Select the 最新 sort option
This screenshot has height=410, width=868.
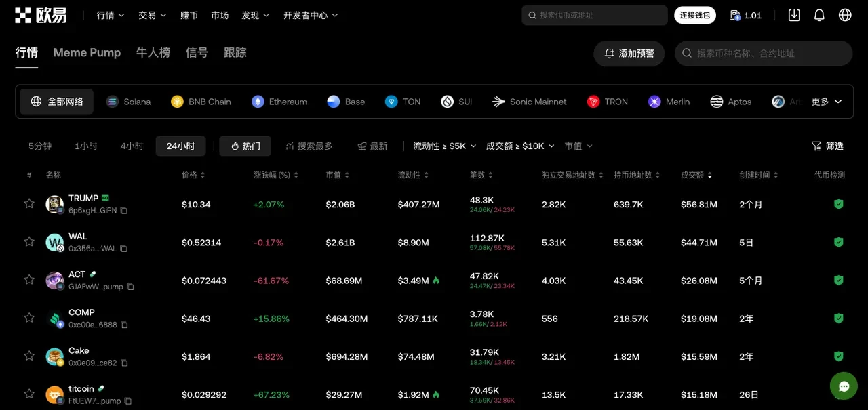click(x=373, y=146)
